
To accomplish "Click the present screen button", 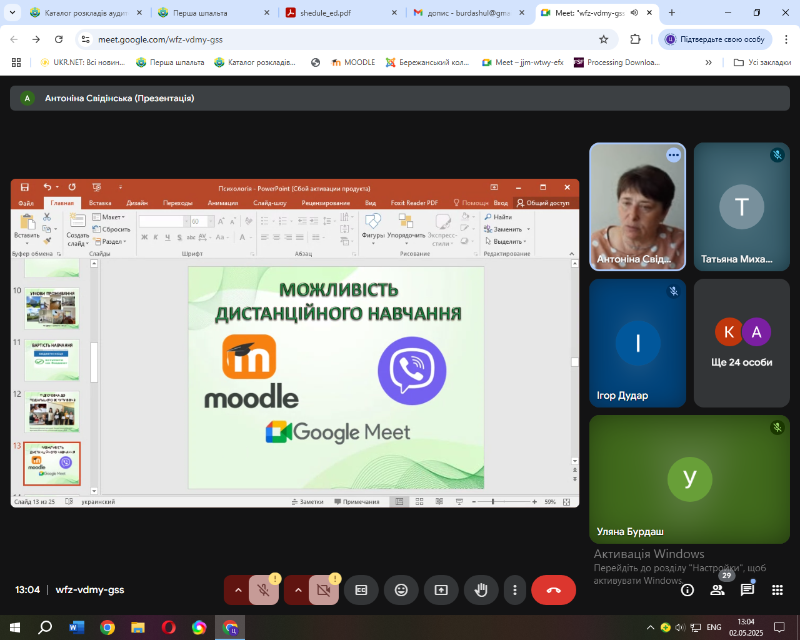I will click(x=440, y=590).
